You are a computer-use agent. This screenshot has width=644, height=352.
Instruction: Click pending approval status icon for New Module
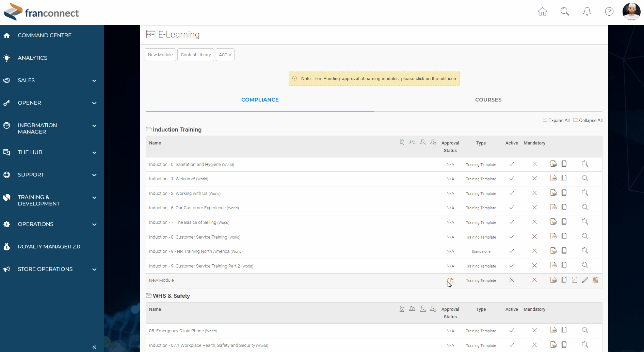point(450,280)
